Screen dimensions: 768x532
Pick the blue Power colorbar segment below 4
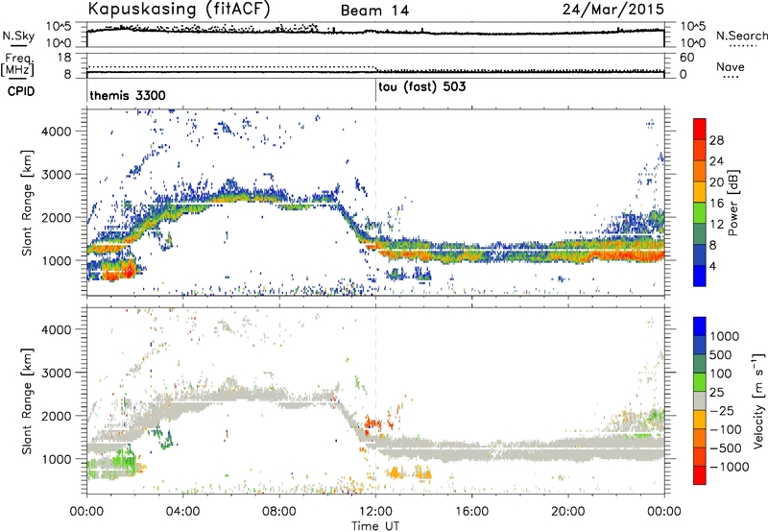700,276
